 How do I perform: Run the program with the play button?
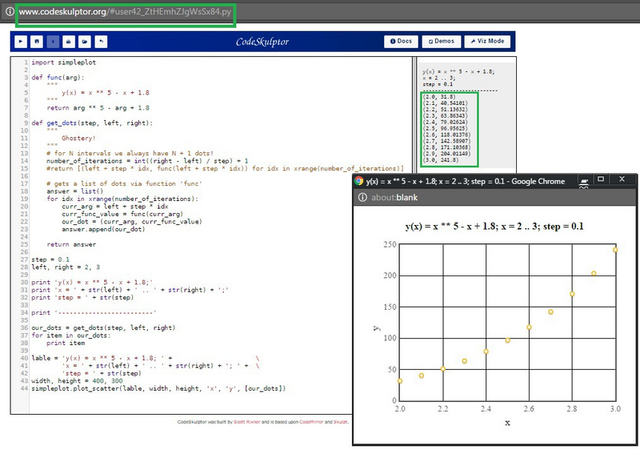point(21,42)
